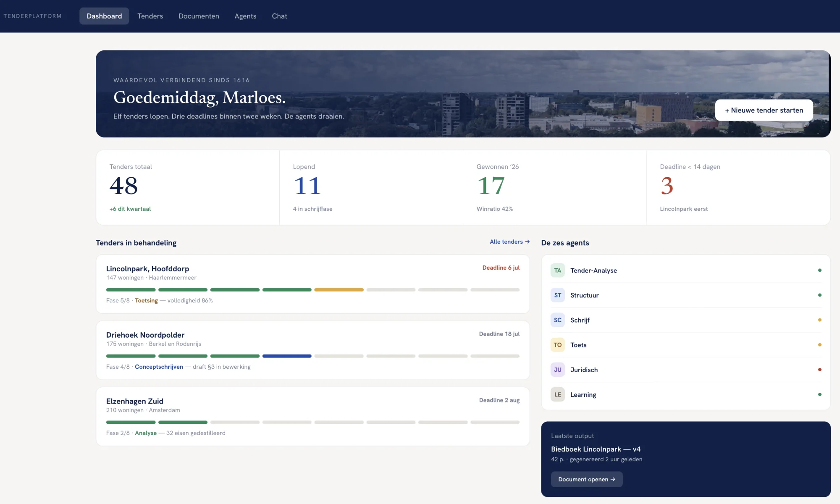
Task: Click the ST avatar icon for Structuur
Action: 557,295
